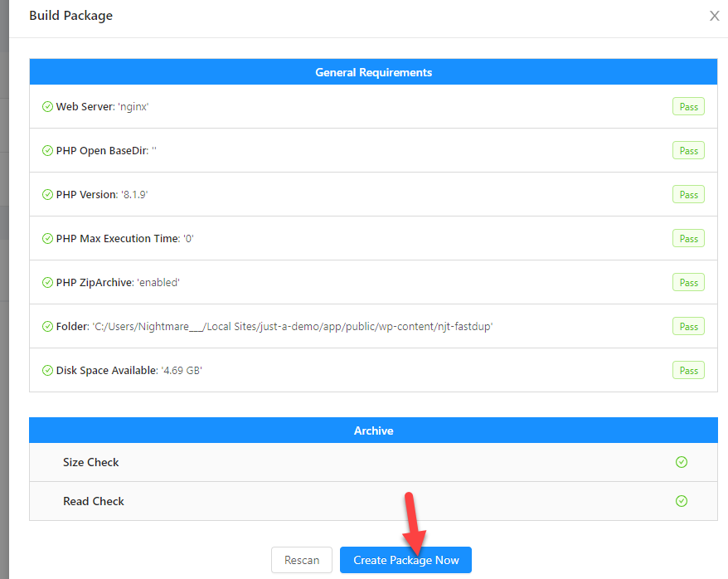The width and height of the screenshot is (728, 579).
Task: Click the "PHP Version: '8.1.9'" text
Action: (102, 195)
